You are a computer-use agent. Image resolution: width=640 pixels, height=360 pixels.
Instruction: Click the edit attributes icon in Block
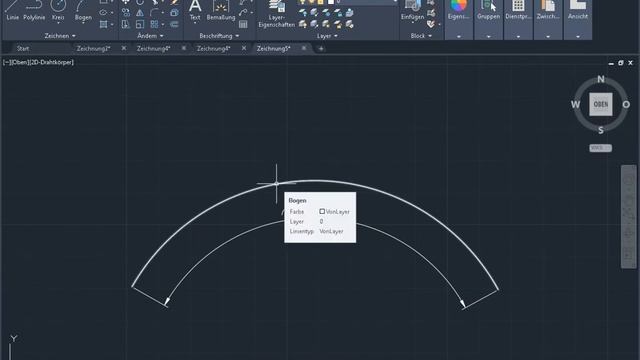[x=431, y=24]
